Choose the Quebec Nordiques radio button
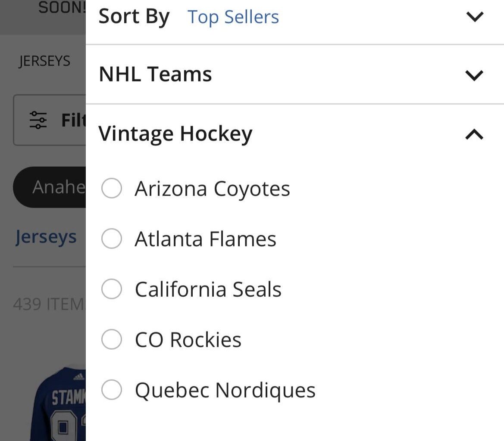Screen dimensions: 504x441 tap(112, 390)
